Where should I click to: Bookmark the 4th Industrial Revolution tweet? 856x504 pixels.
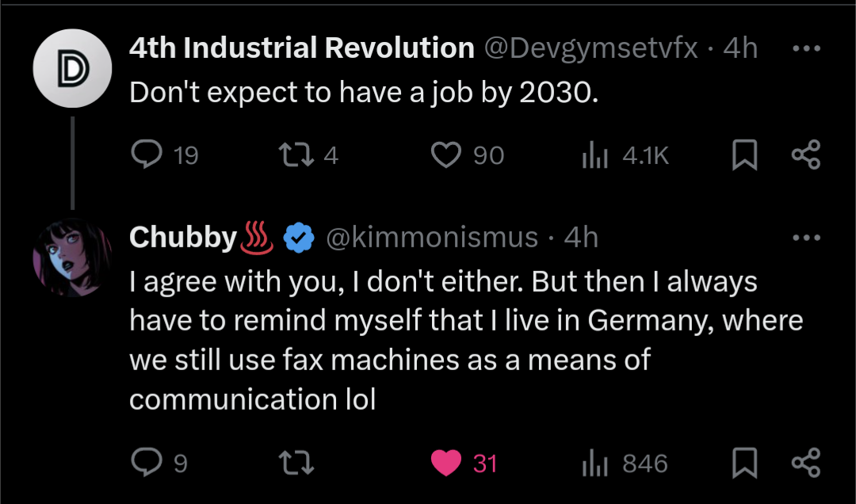click(x=743, y=155)
